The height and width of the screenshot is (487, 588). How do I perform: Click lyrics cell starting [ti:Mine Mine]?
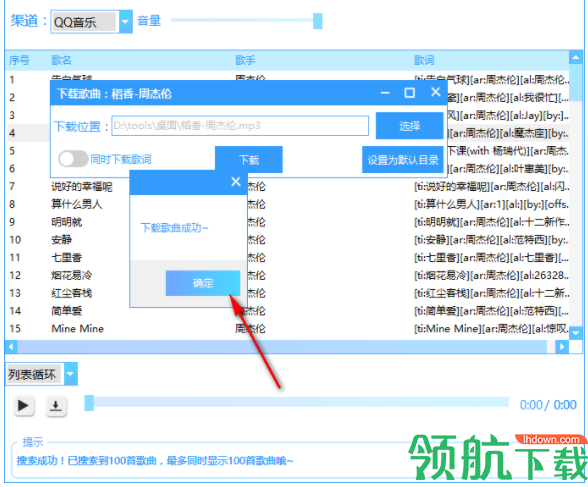(491, 329)
